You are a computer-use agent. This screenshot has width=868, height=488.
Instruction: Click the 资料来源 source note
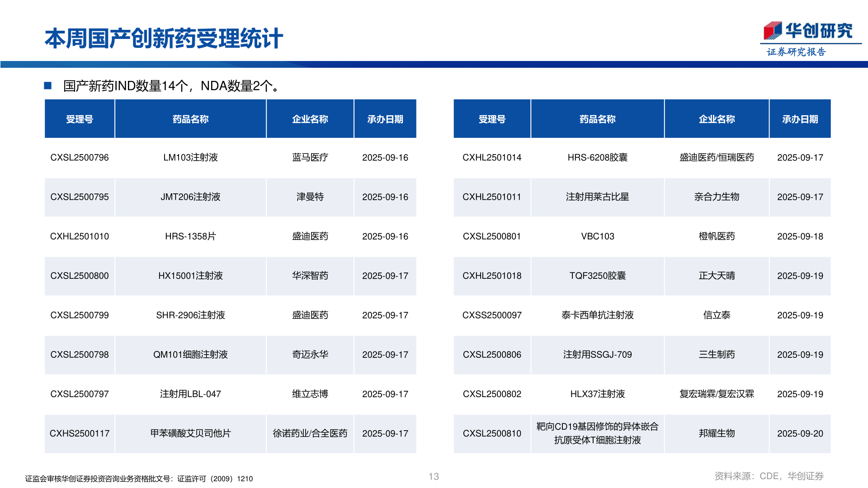[x=769, y=476]
